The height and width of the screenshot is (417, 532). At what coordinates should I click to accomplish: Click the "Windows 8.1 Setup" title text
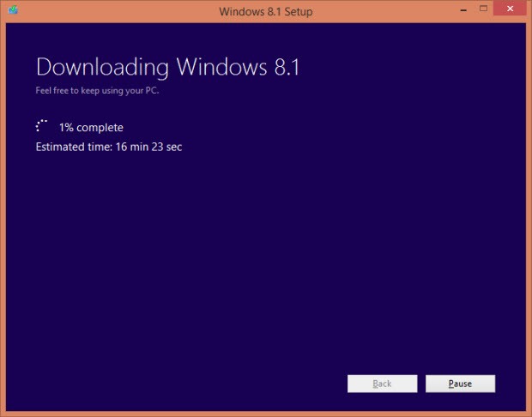pyautogui.click(x=265, y=11)
